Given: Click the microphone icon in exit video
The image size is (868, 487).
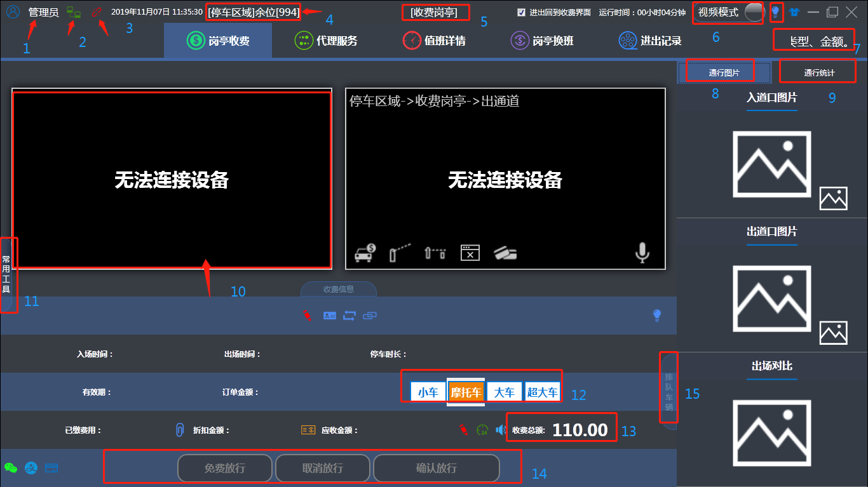Looking at the screenshot, I should pyautogui.click(x=642, y=253).
